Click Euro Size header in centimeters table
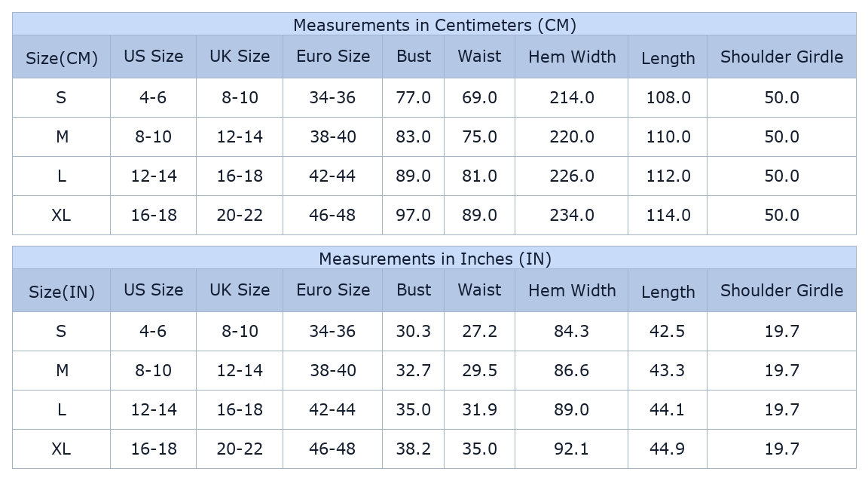The height and width of the screenshot is (484, 868). (x=333, y=56)
